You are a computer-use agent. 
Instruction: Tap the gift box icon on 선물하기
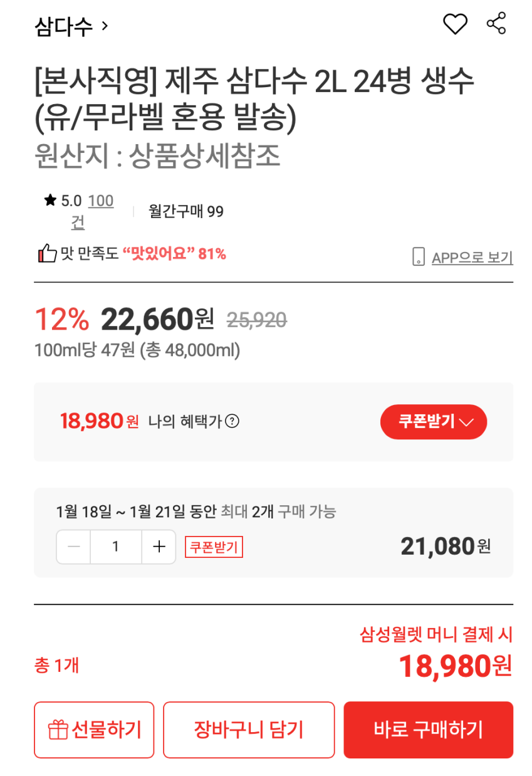(x=58, y=730)
